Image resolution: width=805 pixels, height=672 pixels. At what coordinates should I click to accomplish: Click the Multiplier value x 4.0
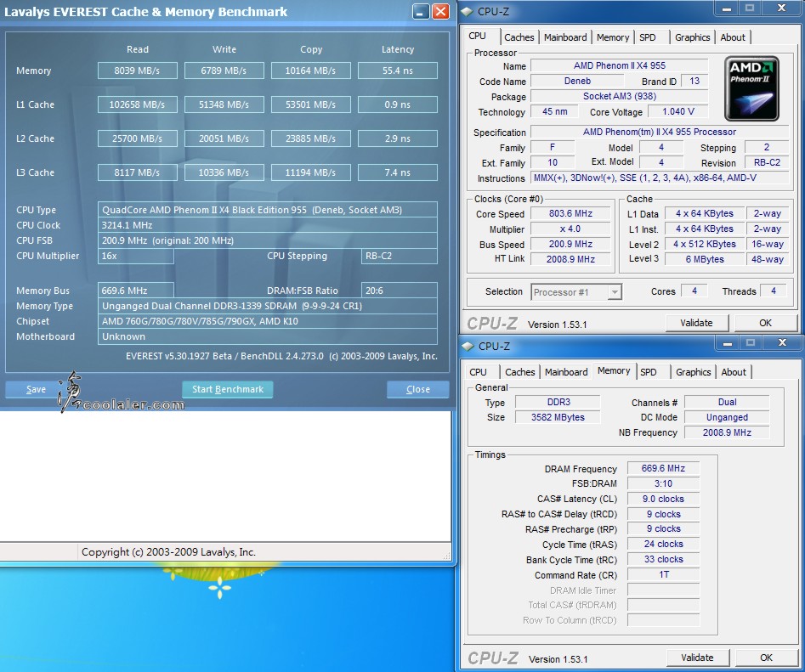570,229
